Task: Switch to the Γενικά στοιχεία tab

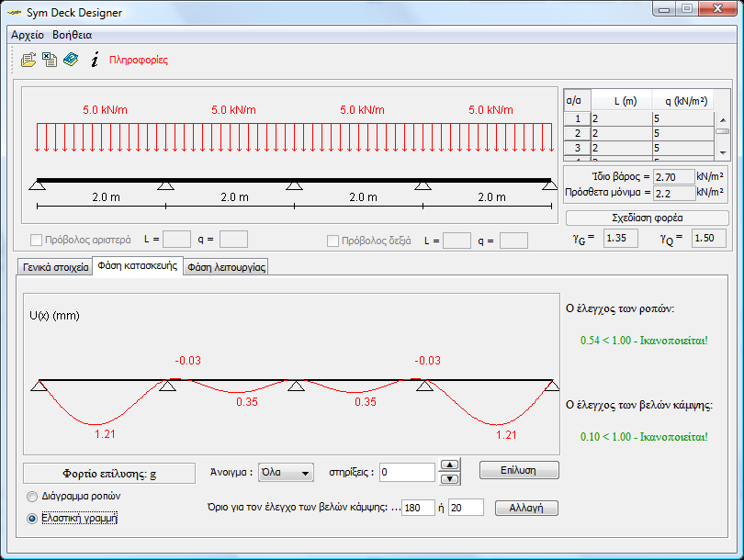Action: [55, 267]
